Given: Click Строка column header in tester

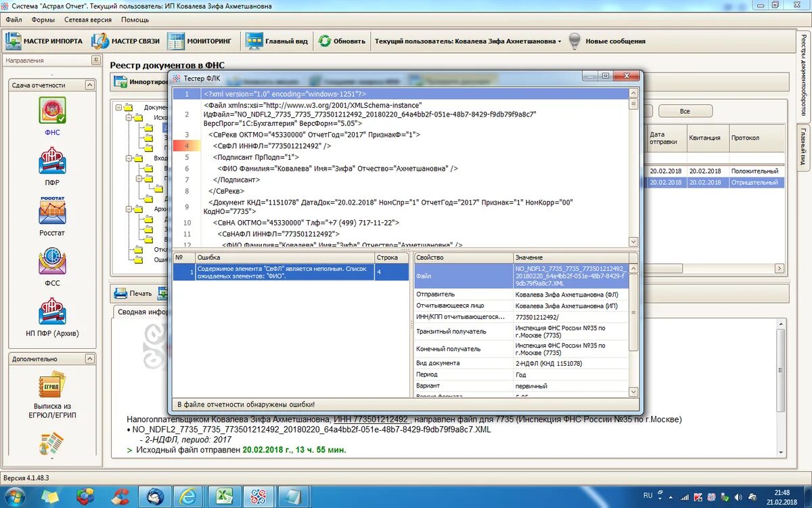Looking at the screenshot, I should click(391, 257).
